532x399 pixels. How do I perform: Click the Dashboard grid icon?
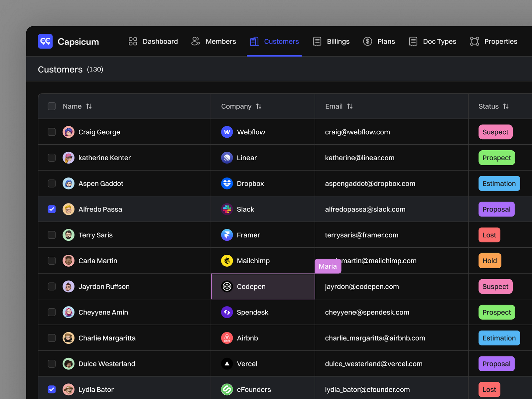133,41
